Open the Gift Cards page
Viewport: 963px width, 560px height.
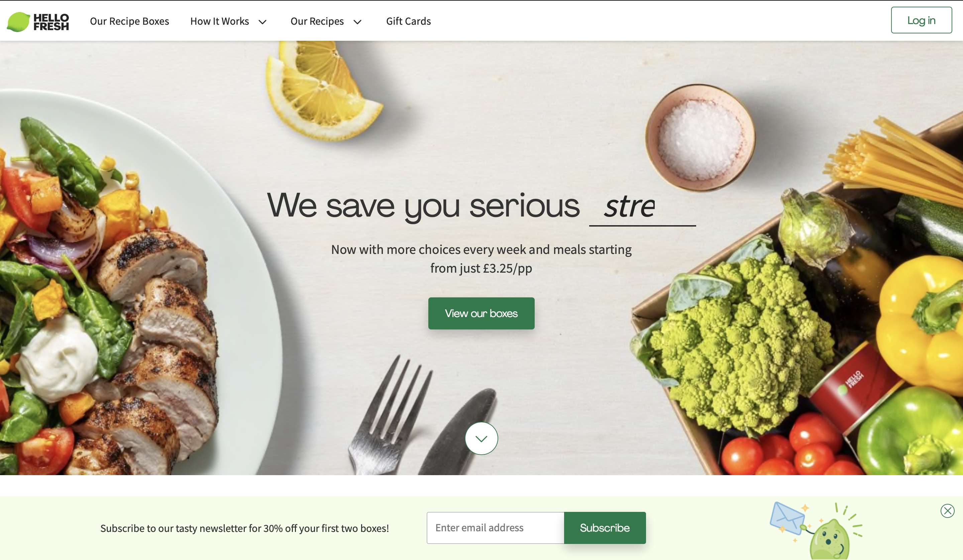coord(409,21)
